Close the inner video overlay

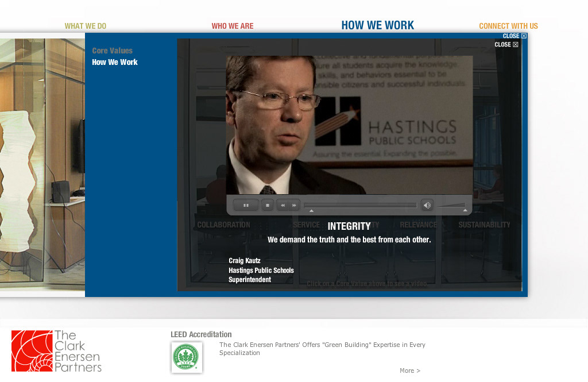point(506,45)
